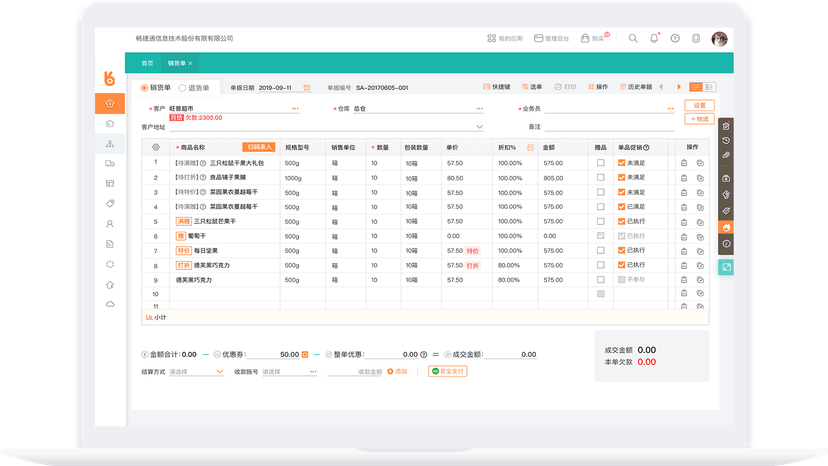Click table column settings gear icon
828x466 pixels.
point(155,147)
